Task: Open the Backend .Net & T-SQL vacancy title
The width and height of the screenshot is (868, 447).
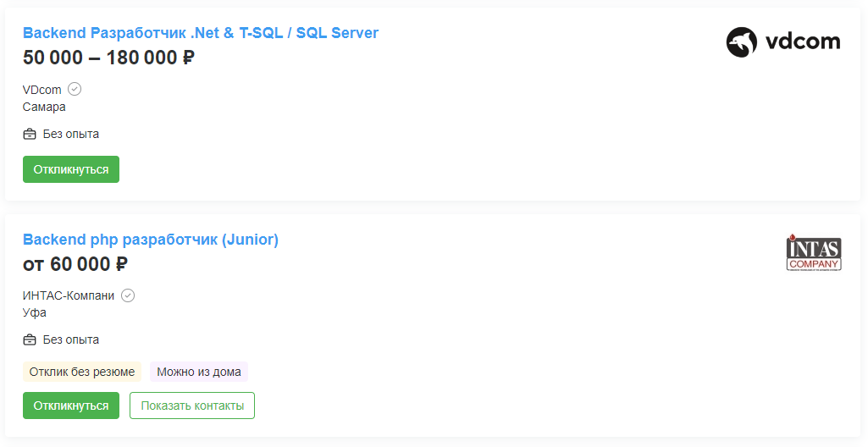Action: point(201,33)
